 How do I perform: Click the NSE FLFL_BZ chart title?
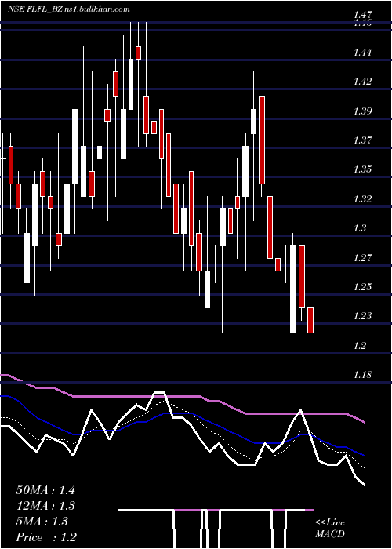pos(69,9)
